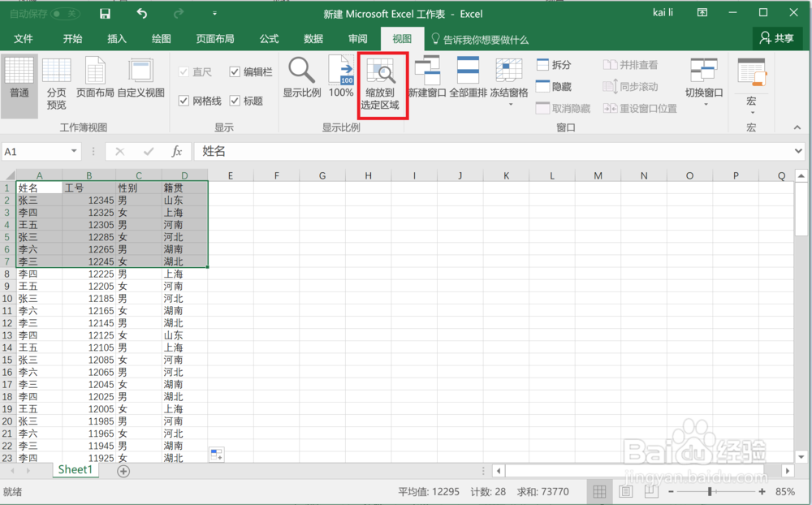812x505 pixels.
Task: Click 拆分 split button
Action: (554, 65)
